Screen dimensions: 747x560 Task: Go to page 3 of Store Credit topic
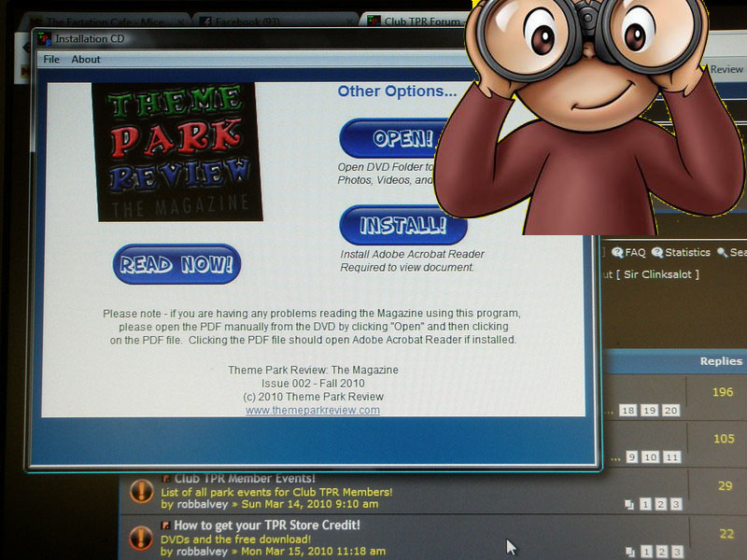coord(677,552)
